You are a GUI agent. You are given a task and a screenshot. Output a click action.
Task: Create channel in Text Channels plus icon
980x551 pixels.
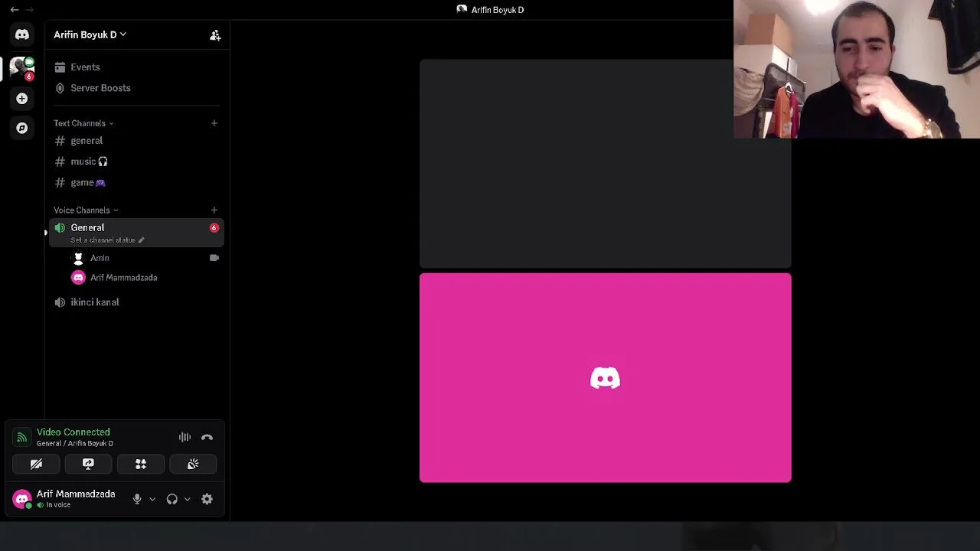pyautogui.click(x=214, y=123)
